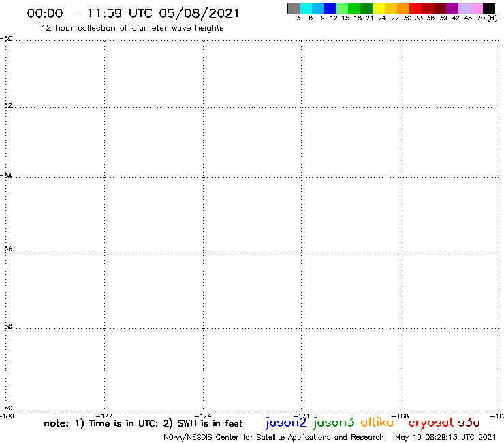Select the 'May 10 08:29:13 UTC 2021' timestamp
Image resolution: width=504 pixels, height=443 pixels.
445,438
